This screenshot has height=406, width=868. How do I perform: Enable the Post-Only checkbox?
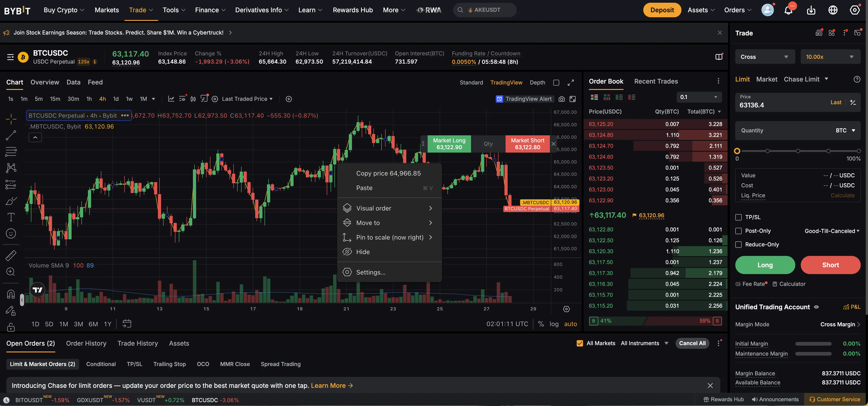point(738,231)
